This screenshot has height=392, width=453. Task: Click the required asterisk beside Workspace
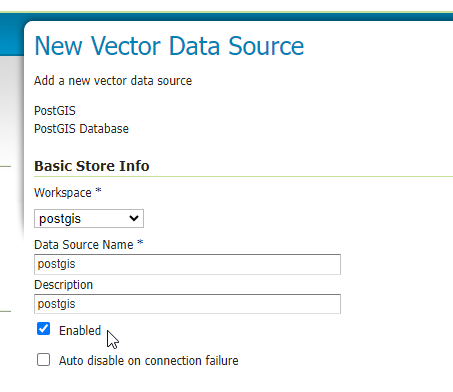[98, 191]
